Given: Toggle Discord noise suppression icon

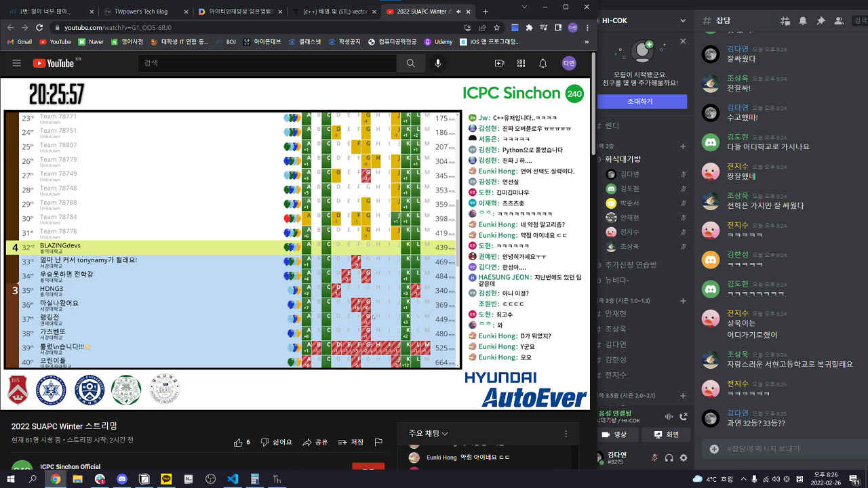Looking at the screenshot, I should [669, 416].
